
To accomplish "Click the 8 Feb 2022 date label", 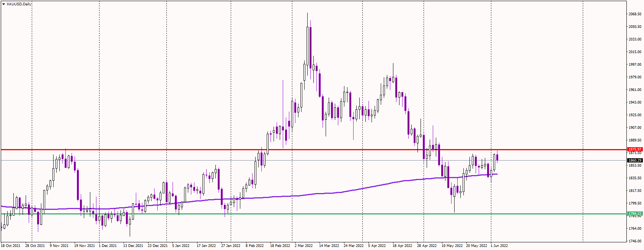I will (254, 246).
